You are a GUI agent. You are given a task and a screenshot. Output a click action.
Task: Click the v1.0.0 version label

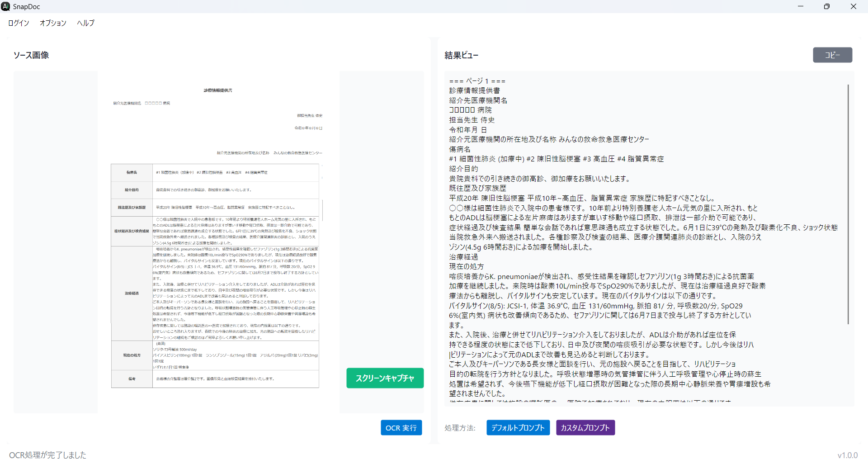pyautogui.click(x=847, y=455)
